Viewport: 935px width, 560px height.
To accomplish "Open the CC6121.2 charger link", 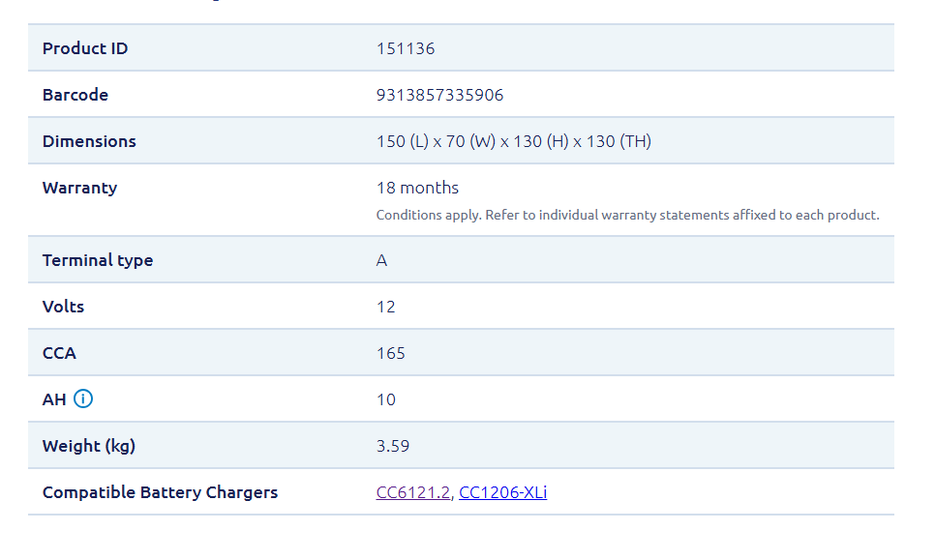I will click(x=413, y=492).
